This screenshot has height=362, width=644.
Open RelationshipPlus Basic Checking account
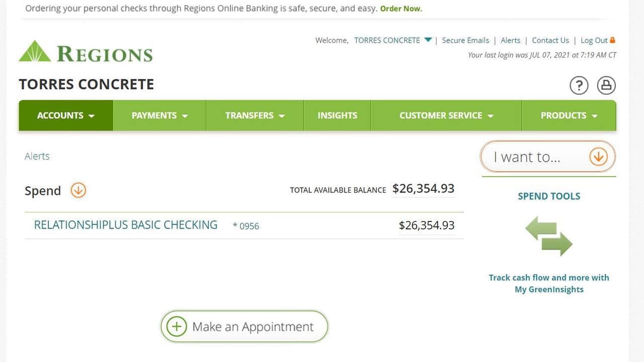(x=126, y=225)
